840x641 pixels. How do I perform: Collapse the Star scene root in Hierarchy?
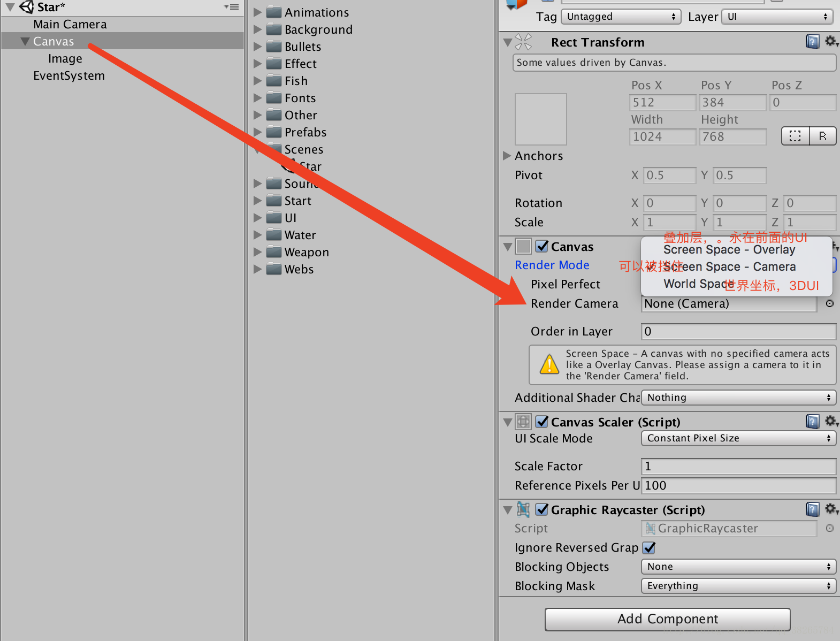(10, 7)
